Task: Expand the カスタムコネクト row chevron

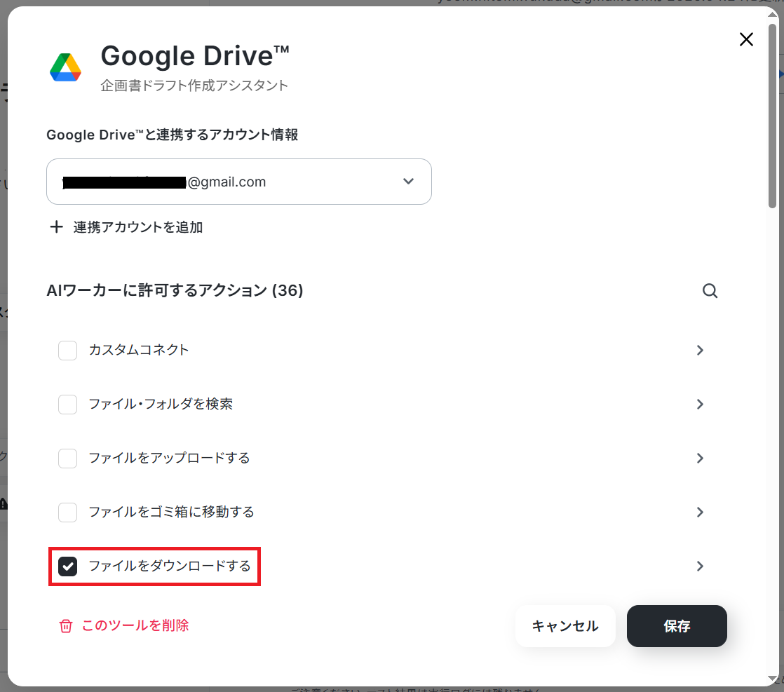Action: (700, 350)
